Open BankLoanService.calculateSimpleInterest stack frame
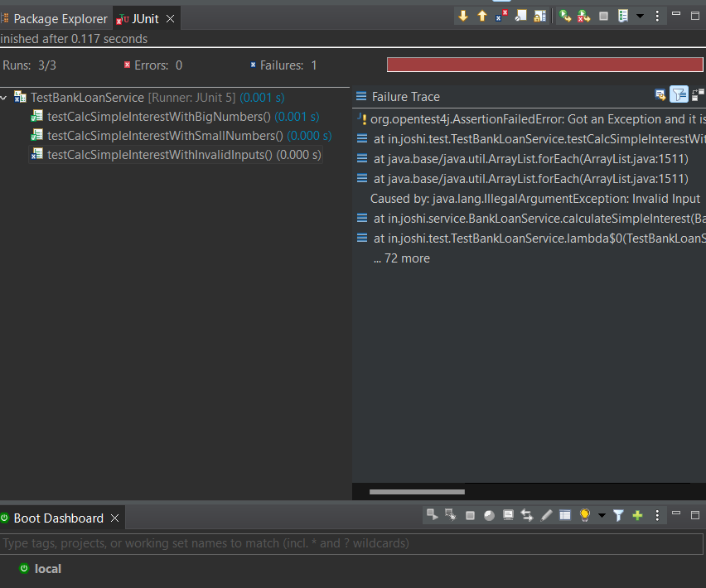The height and width of the screenshot is (588, 706). pyautogui.click(x=531, y=219)
